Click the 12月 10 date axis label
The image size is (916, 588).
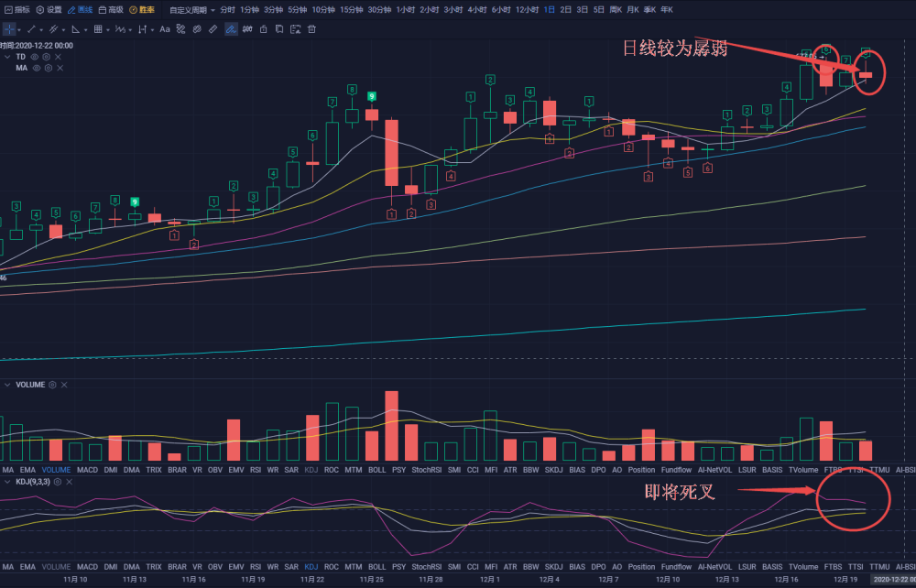click(667, 579)
